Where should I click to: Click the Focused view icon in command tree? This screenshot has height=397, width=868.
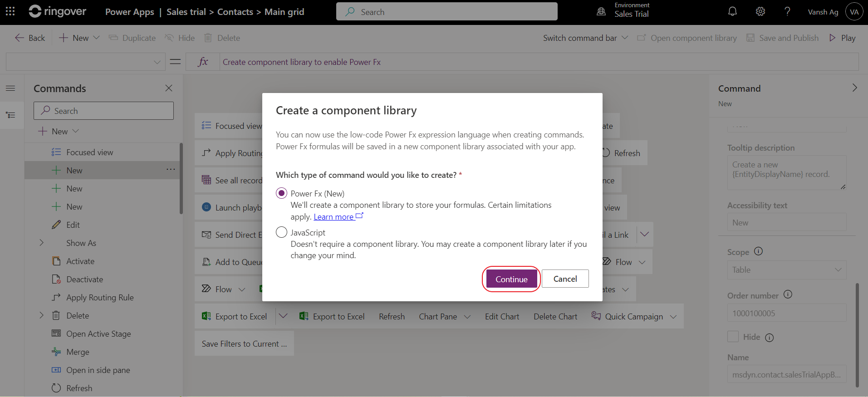click(x=56, y=152)
